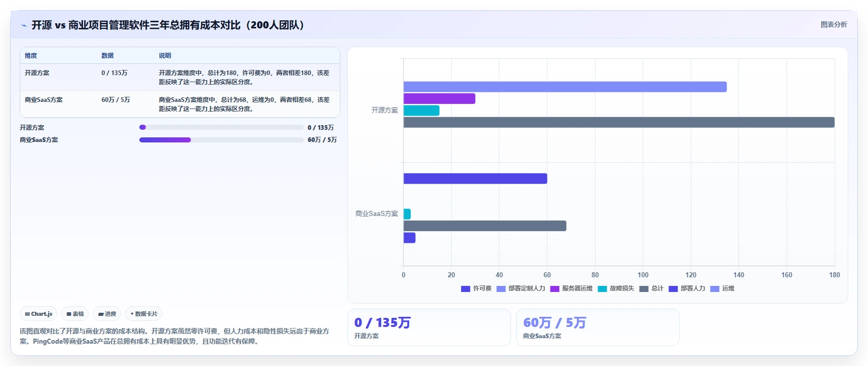Click the short 部署人力 bar under 商业SaaS方案
This screenshot has height=366, width=868.
pos(410,238)
